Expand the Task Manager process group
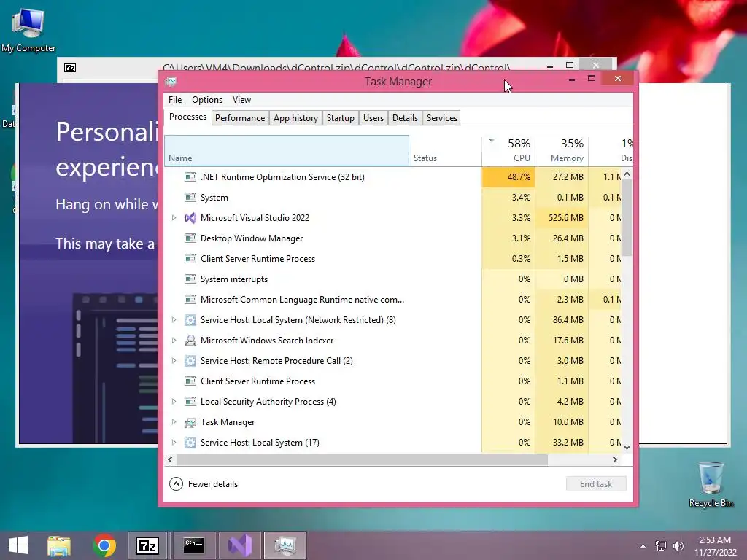This screenshot has width=747, height=560. click(174, 422)
